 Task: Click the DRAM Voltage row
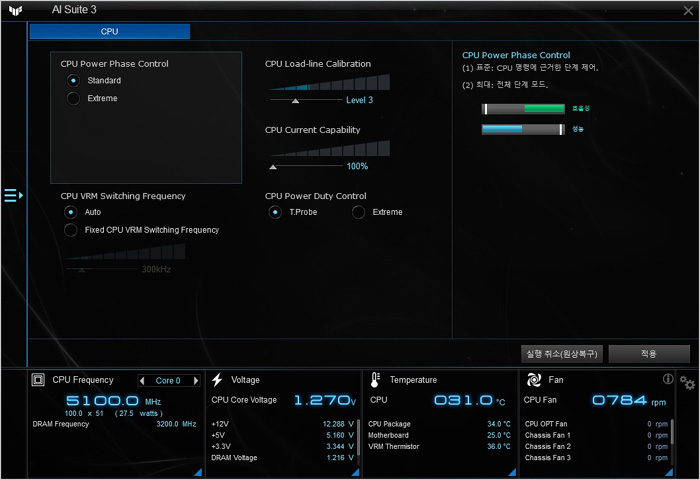283,457
